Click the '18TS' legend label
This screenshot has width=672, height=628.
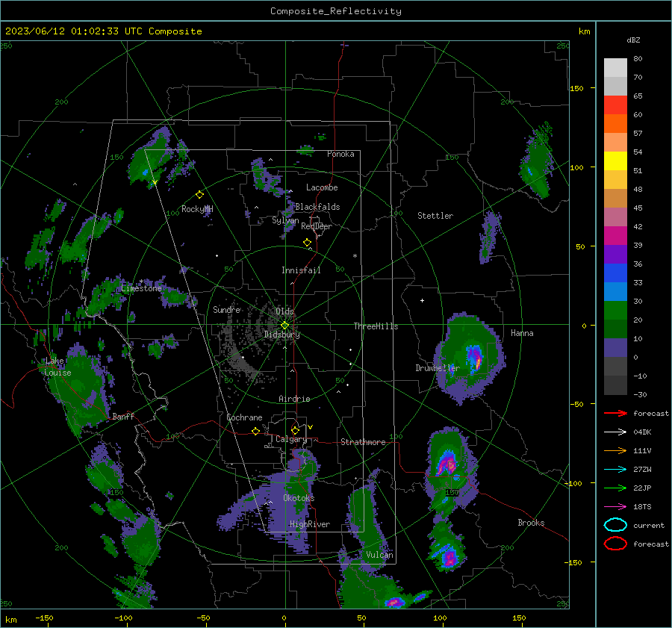point(642,507)
